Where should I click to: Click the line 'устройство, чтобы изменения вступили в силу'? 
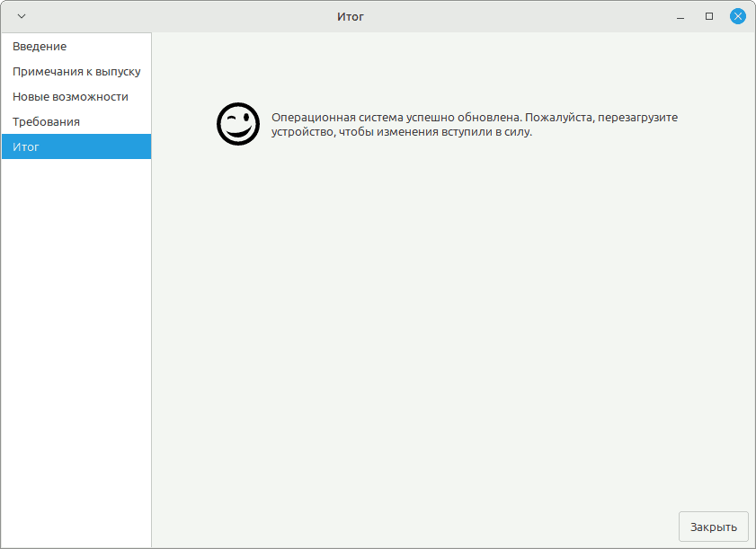pos(401,132)
